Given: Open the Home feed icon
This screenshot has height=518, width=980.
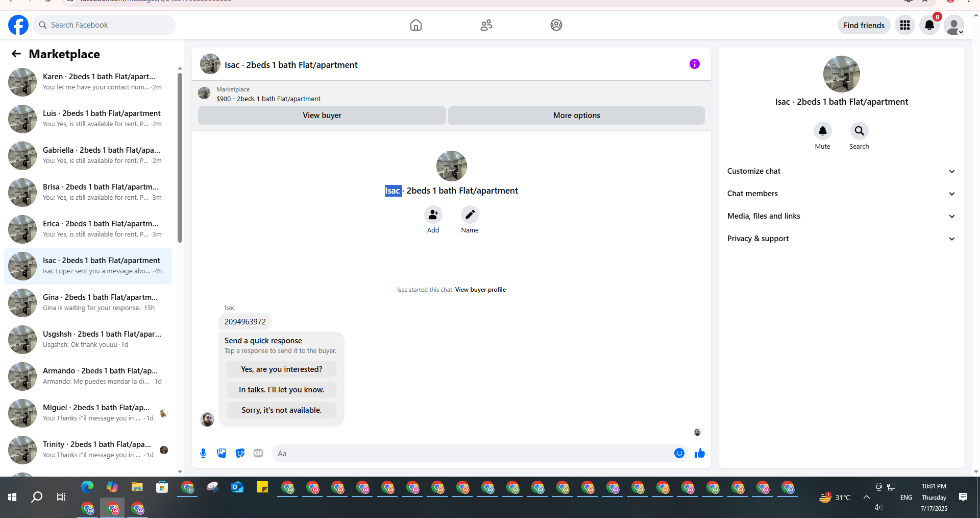Looking at the screenshot, I should (x=416, y=25).
